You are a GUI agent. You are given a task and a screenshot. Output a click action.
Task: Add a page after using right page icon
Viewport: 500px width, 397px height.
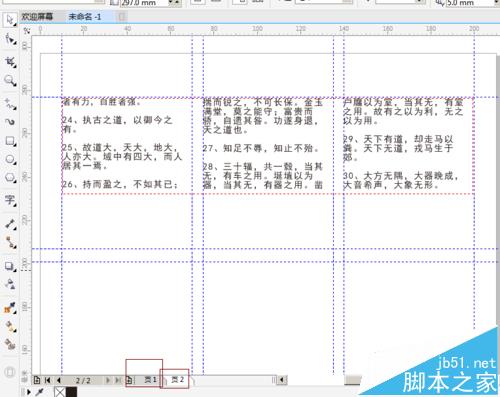pos(129,380)
